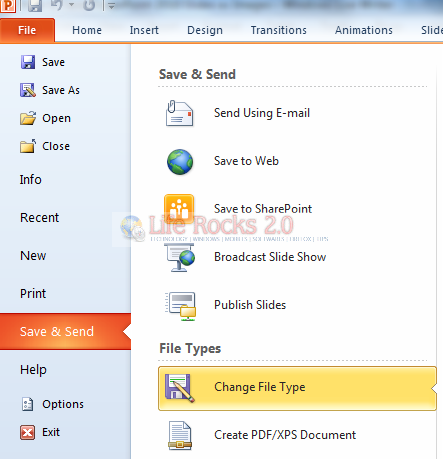Click Exit label to quit PowerPoint
Image resolution: width=443 pixels, height=459 pixels.
(x=51, y=432)
